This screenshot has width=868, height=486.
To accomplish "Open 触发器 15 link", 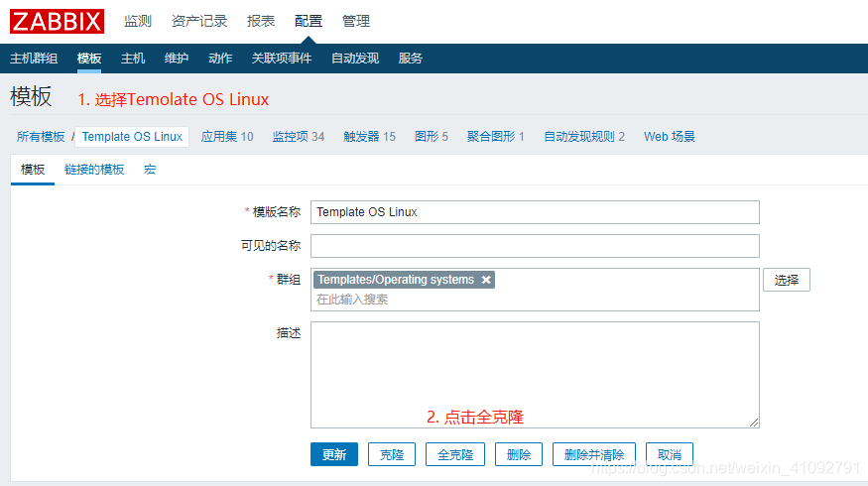I will coord(369,137).
